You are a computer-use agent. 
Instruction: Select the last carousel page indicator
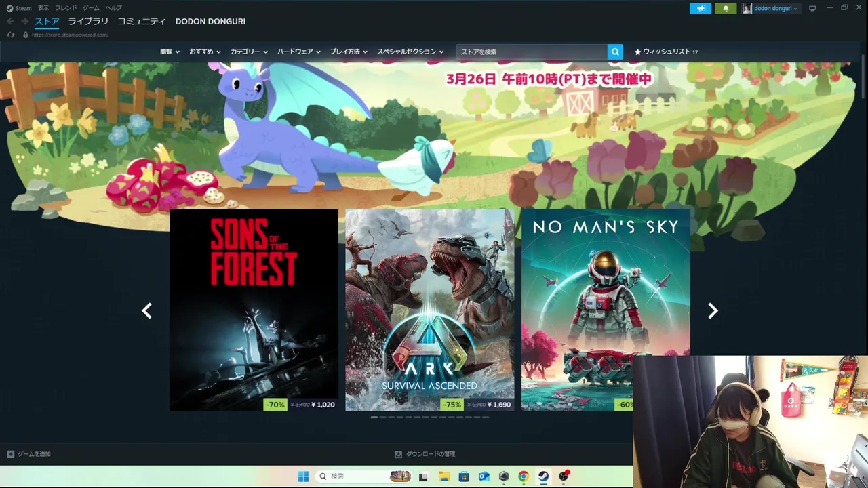485,417
